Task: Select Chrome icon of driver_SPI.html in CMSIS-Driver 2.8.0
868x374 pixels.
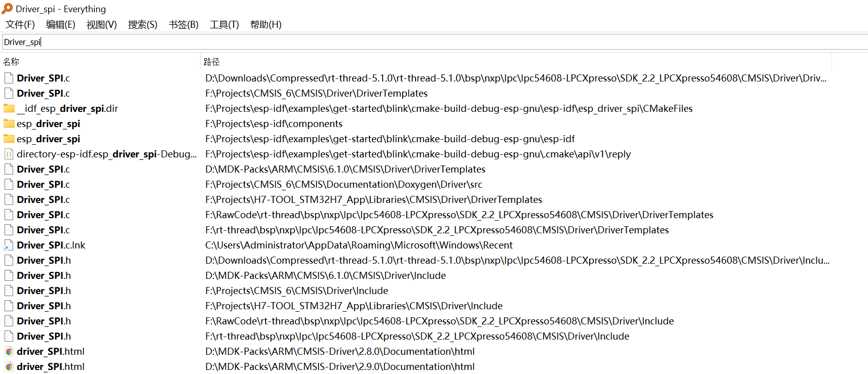Action: pos(9,351)
